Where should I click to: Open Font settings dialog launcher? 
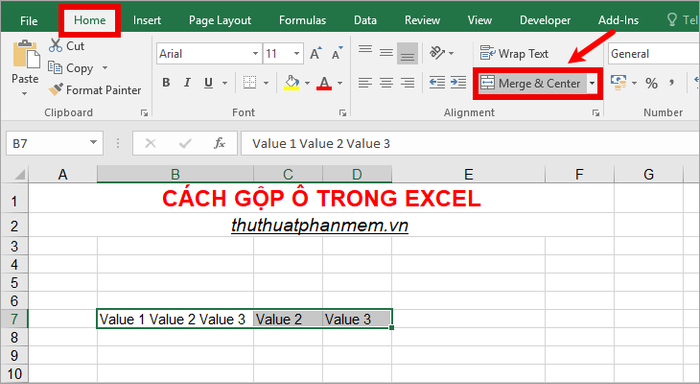coord(342,113)
